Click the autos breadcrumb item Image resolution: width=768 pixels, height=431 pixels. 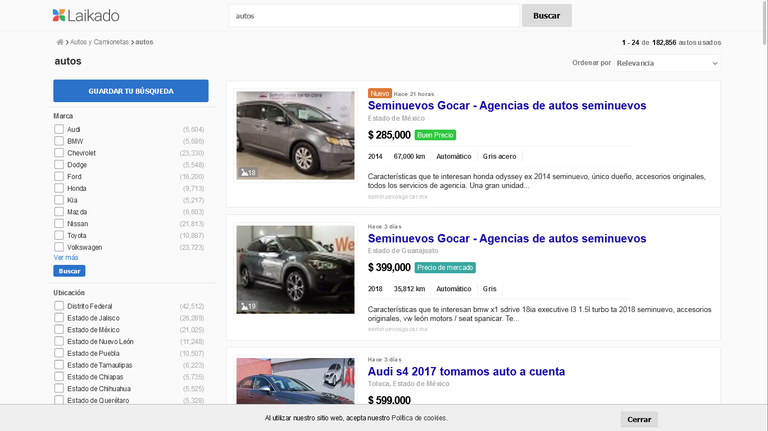click(144, 42)
